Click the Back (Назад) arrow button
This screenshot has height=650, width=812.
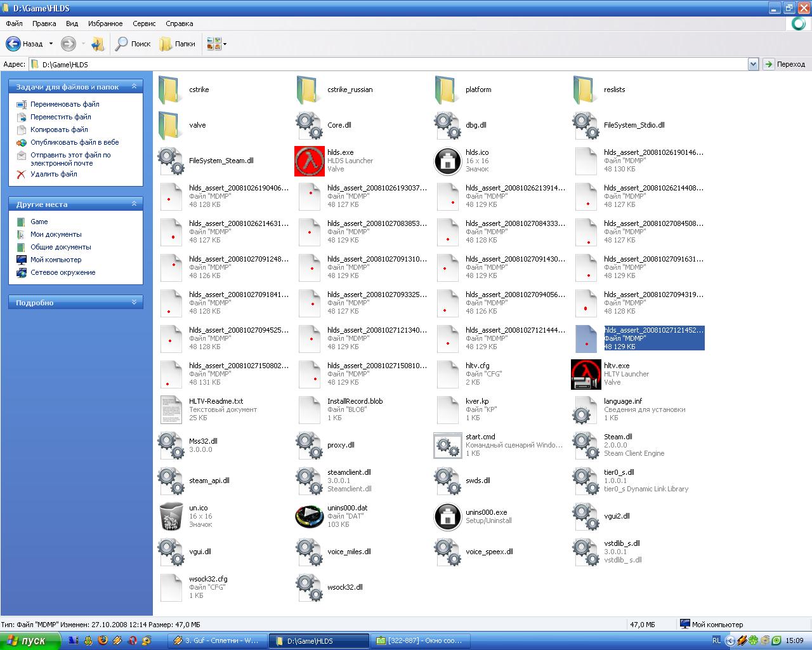click(x=24, y=44)
